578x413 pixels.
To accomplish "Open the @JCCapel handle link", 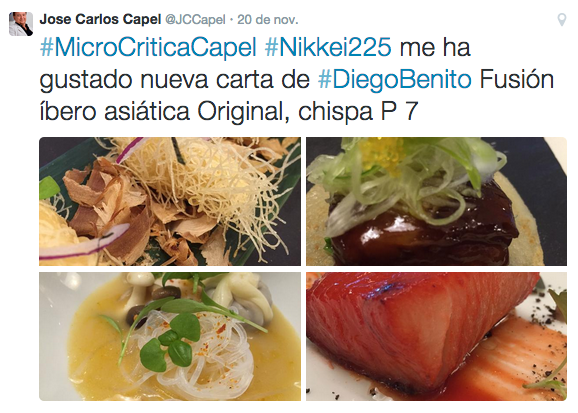I will [195, 20].
